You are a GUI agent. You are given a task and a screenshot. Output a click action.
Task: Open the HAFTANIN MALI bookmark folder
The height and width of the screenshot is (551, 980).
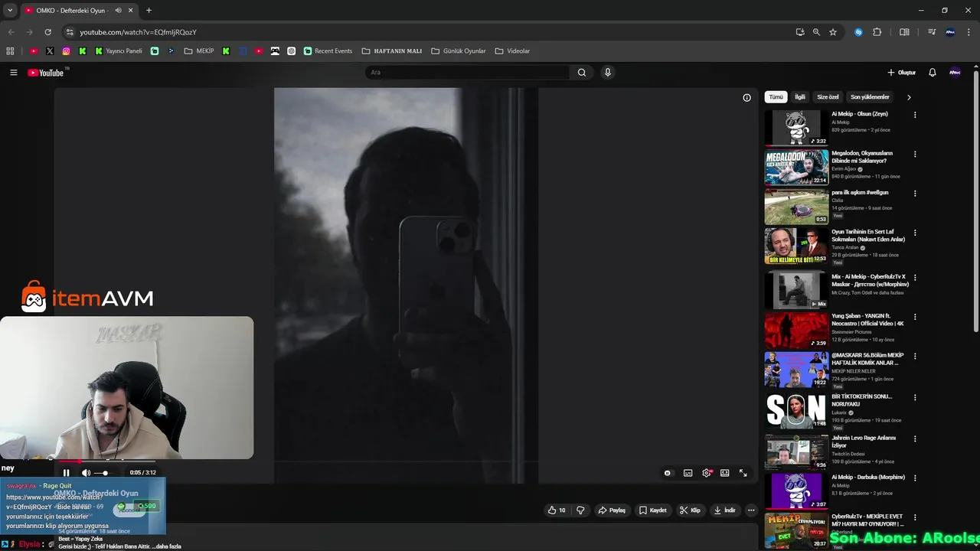pyautogui.click(x=392, y=51)
